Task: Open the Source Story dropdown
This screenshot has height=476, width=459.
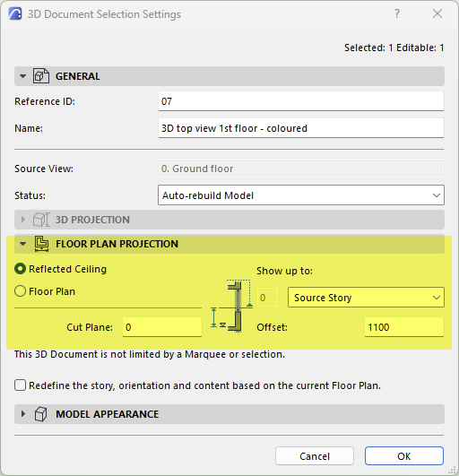Action: 366,298
